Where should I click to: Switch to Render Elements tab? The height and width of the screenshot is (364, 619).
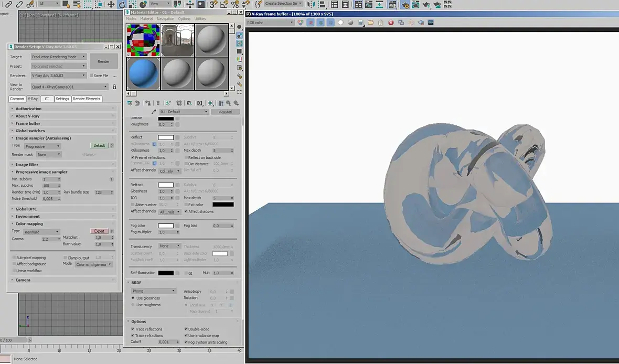pyautogui.click(x=87, y=99)
